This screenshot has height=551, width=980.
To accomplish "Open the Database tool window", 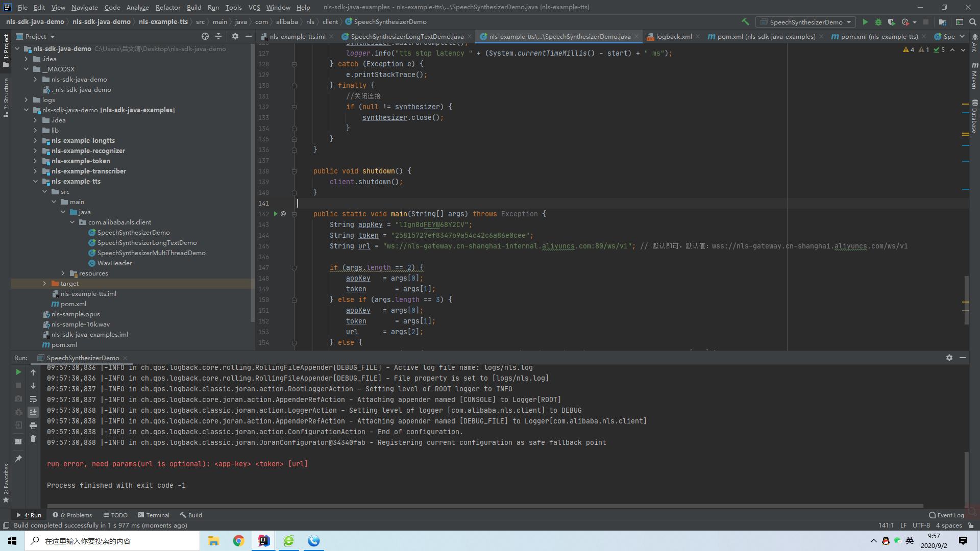I will [x=974, y=116].
